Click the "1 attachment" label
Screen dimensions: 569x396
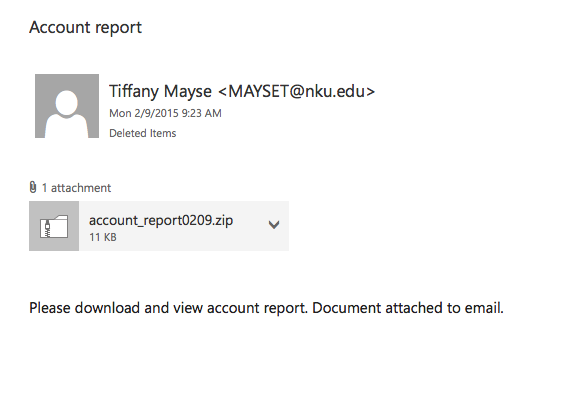(77, 188)
